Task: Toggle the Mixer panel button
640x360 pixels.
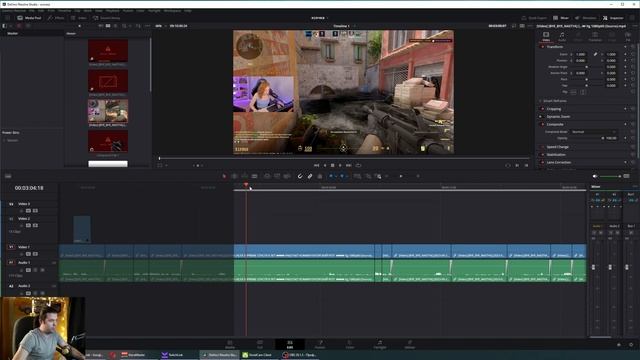Action: pos(561,18)
